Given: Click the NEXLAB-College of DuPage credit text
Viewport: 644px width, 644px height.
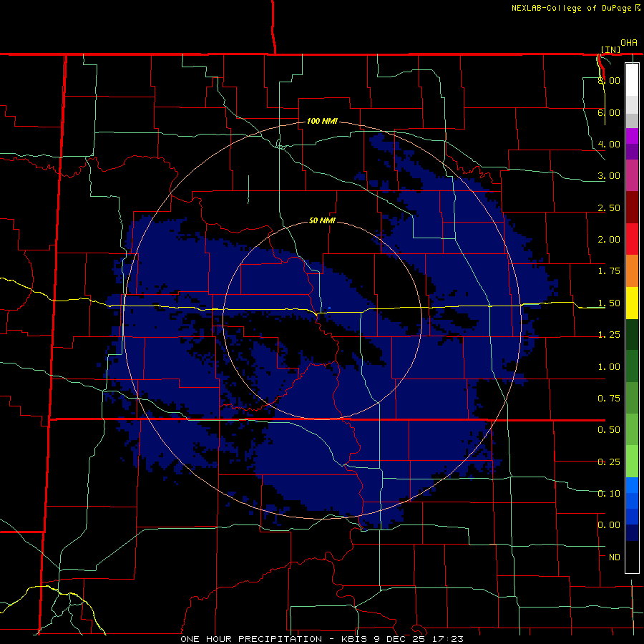Looking at the screenshot, I should point(571,8).
